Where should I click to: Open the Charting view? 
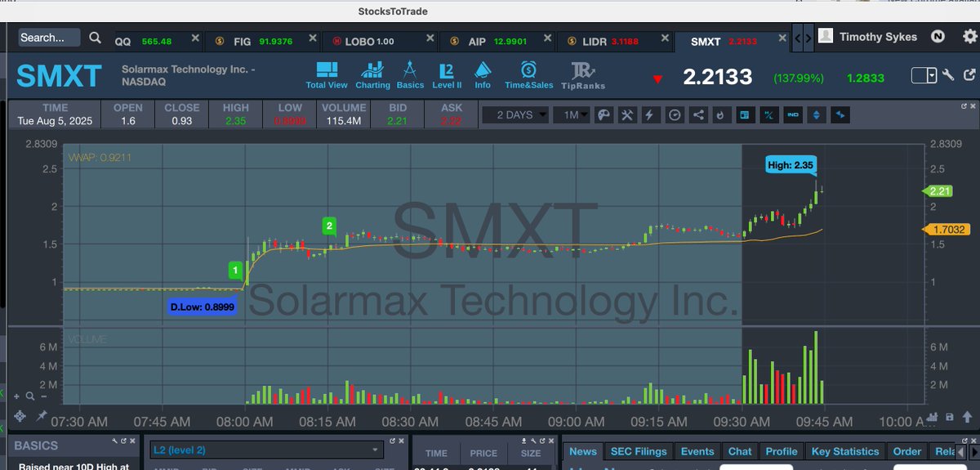coord(372,75)
